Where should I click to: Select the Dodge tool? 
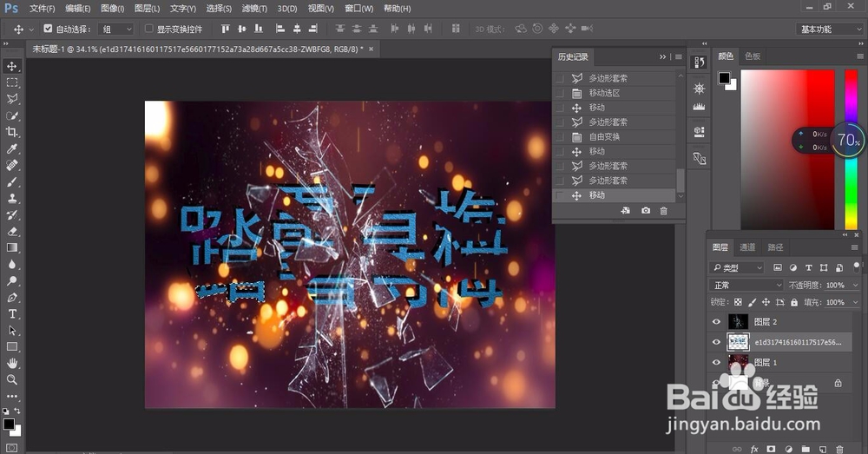(11, 280)
